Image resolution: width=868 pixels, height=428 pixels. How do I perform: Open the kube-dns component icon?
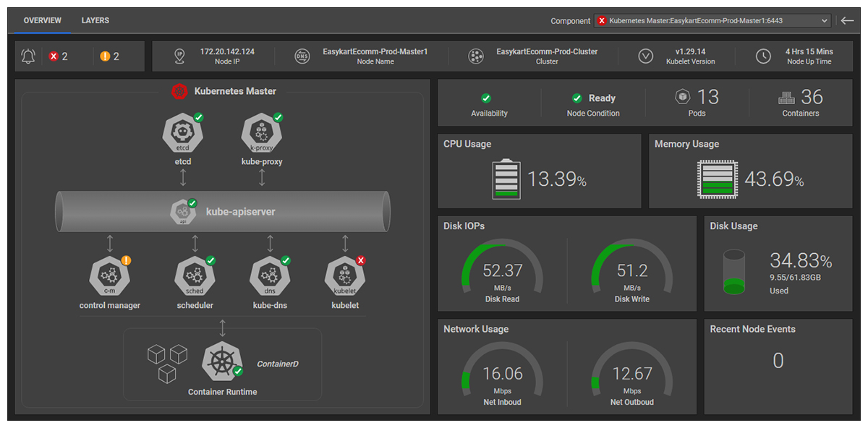[270, 276]
